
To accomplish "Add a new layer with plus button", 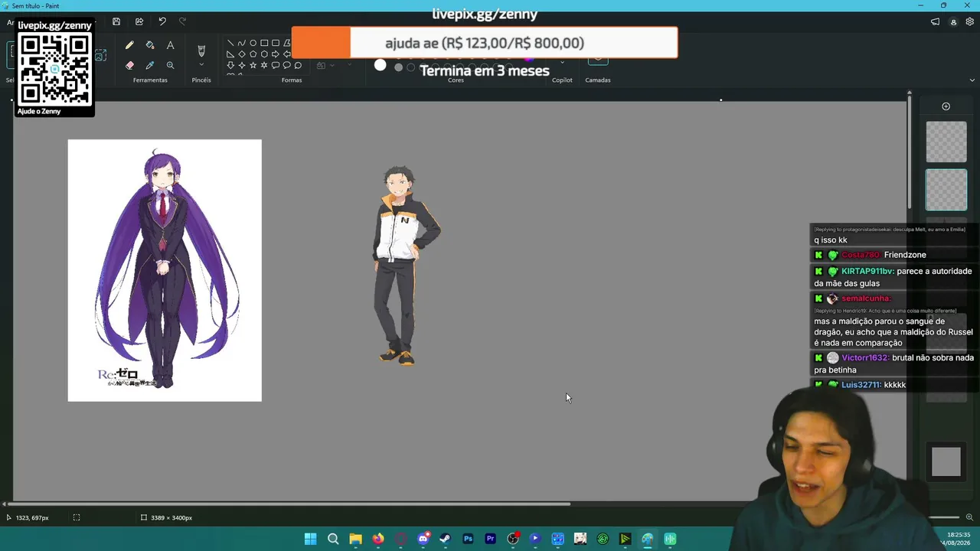I will [x=946, y=106].
